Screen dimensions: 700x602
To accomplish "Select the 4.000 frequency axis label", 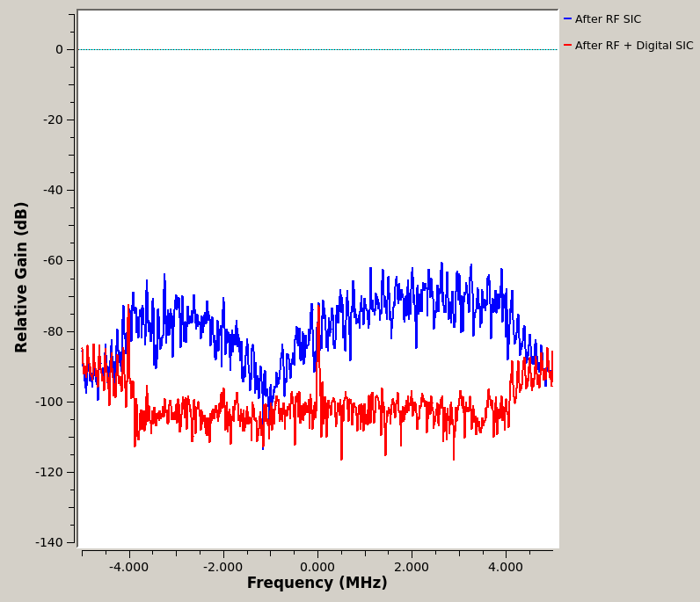I will [x=506, y=567].
